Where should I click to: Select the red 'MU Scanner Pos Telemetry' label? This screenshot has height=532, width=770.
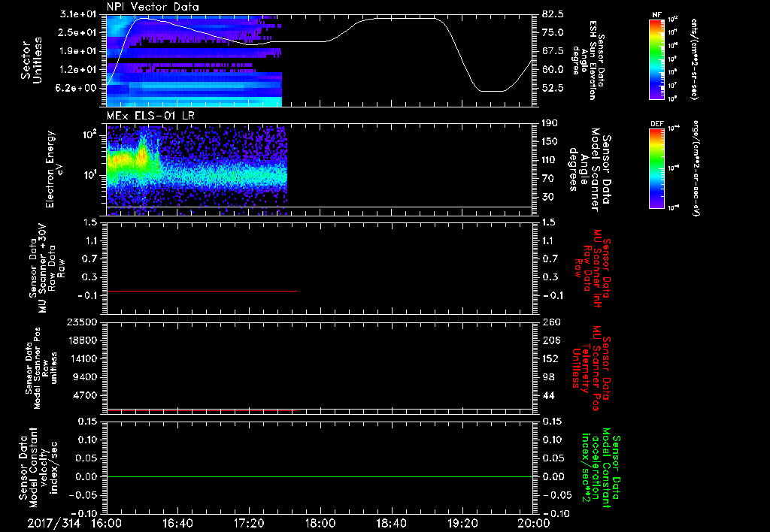click(x=591, y=368)
